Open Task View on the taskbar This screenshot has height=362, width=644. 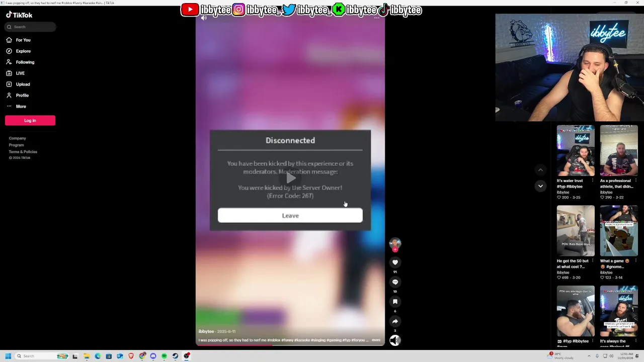[x=75, y=356]
